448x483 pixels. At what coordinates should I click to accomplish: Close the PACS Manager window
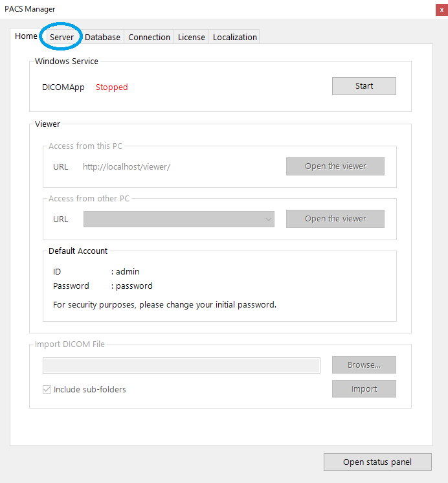coord(442,10)
